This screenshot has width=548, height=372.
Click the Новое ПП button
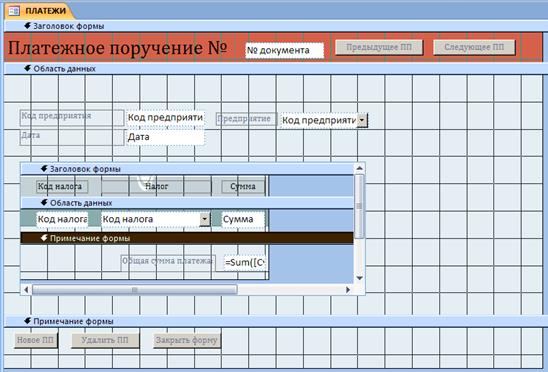click(x=36, y=340)
